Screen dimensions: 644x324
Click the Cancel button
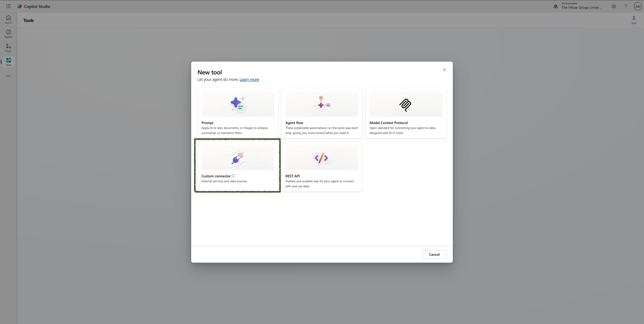coord(434,254)
